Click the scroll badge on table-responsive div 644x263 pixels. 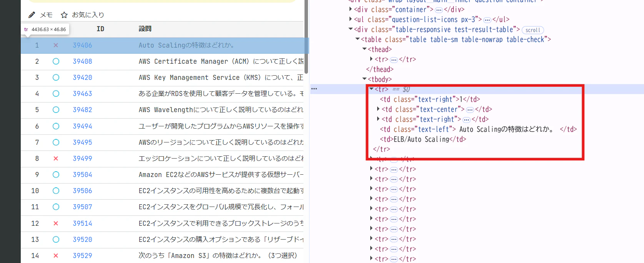click(533, 30)
